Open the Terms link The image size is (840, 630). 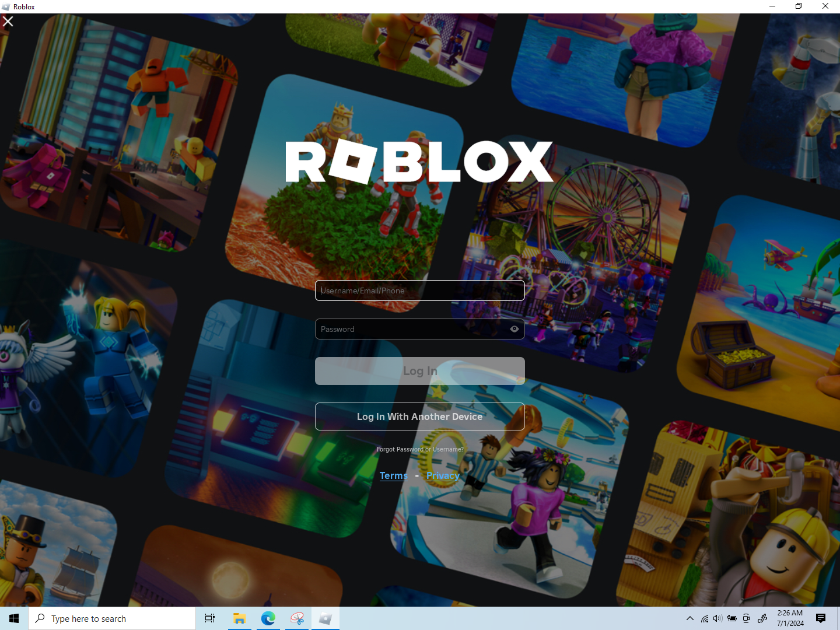tap(394, 475)
